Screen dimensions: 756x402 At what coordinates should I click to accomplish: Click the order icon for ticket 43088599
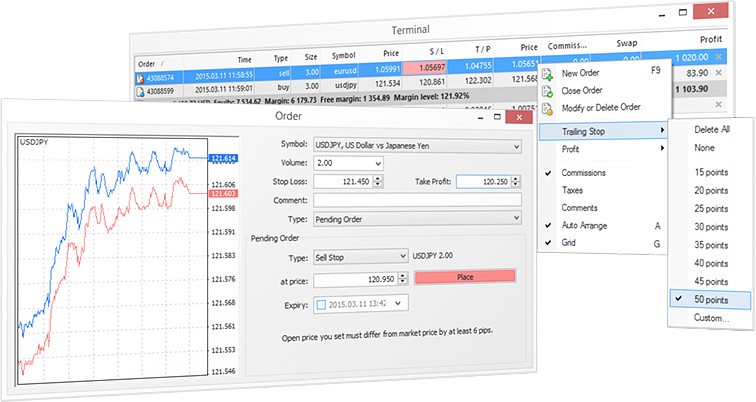(x=141, y=92)
